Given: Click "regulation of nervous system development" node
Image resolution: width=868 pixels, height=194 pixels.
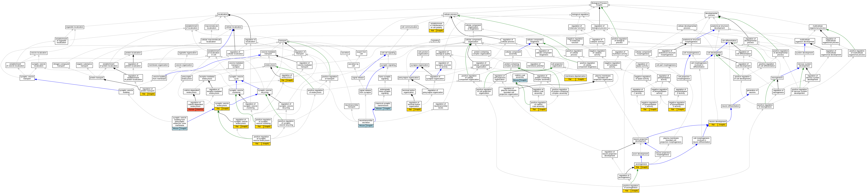Looking at the screenshot, I should pyautogui.click(x=812, y=78).
